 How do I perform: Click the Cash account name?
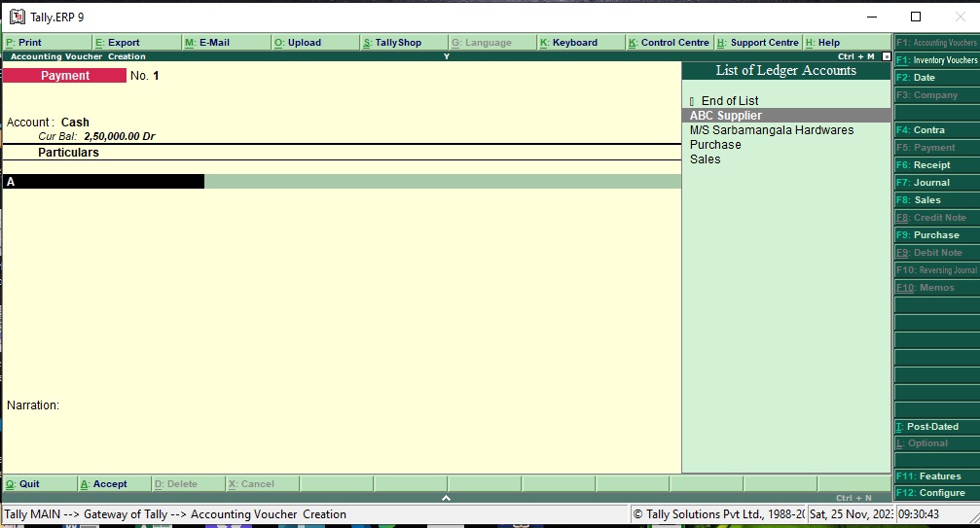pos(75,123)
